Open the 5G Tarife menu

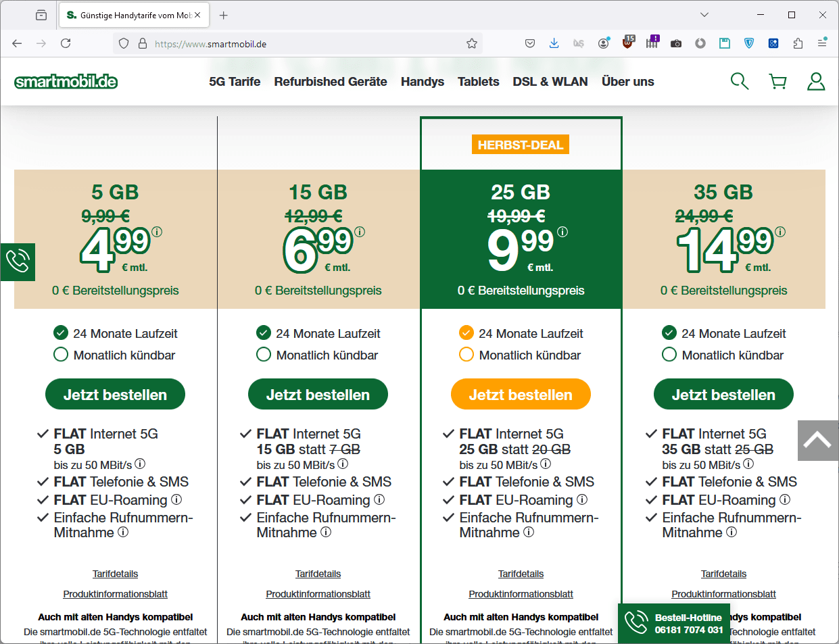[235, 82]
